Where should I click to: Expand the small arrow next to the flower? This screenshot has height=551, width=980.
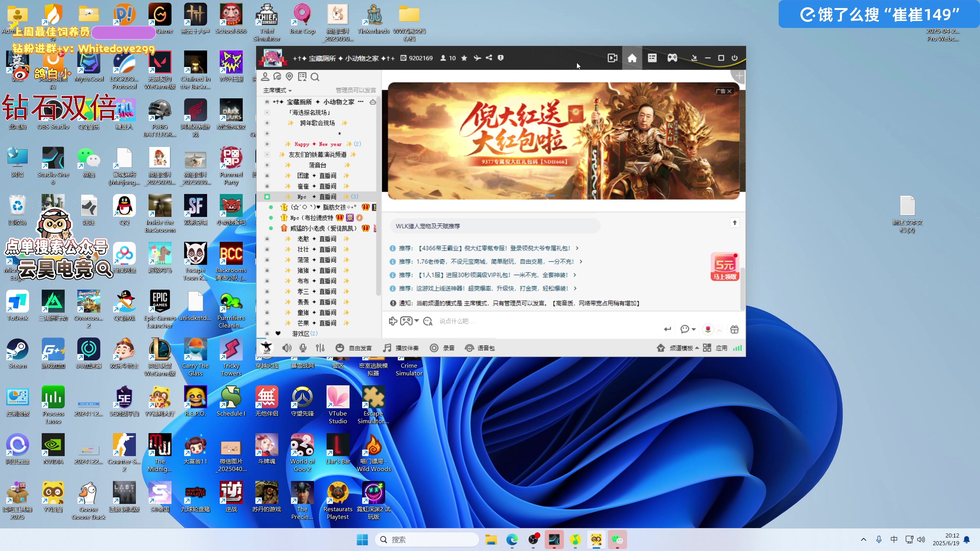pyautogui.click(x=719, y=330)
